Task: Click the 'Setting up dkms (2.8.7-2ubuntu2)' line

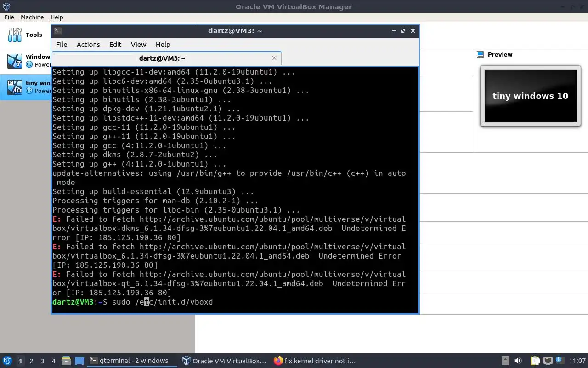Action: coord(135,155)
